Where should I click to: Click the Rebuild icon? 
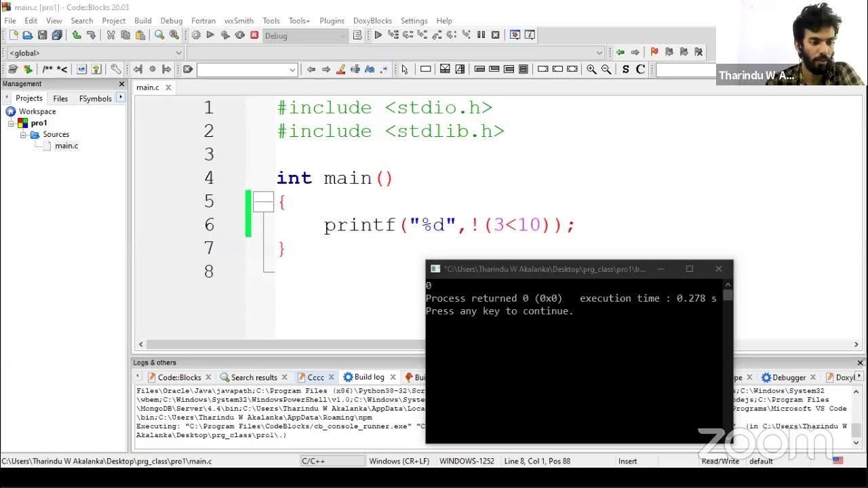[239, 35]
